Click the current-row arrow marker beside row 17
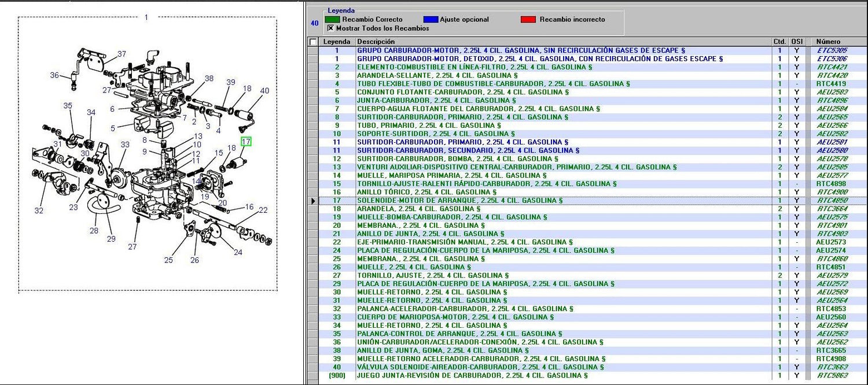 pyautogui.click(x=313, y=201)
